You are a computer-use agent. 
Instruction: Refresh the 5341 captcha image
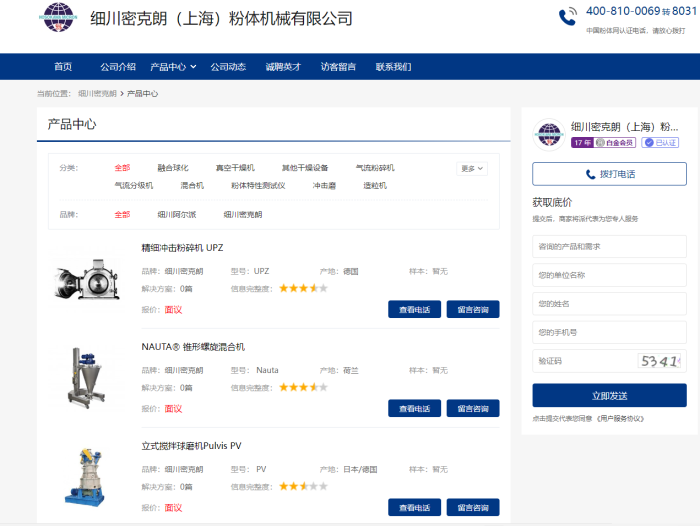click(659, 361)
